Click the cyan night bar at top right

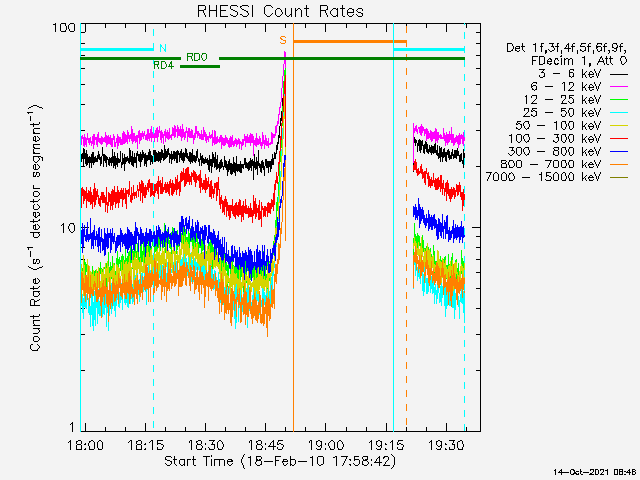[x=429, y=49]
